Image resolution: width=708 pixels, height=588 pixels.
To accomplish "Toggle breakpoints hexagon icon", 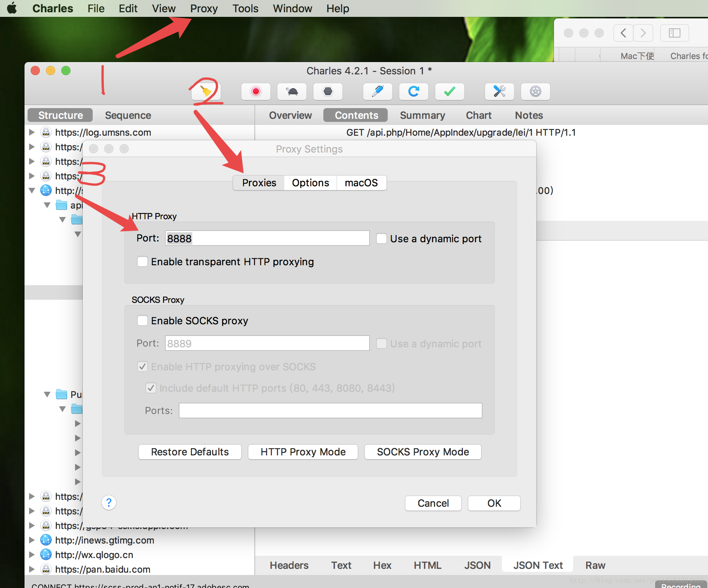I will (x=328, y=92).
